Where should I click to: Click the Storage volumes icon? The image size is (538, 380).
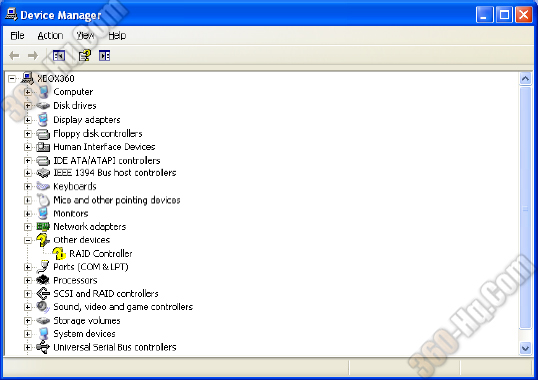(x=43, y=320)
